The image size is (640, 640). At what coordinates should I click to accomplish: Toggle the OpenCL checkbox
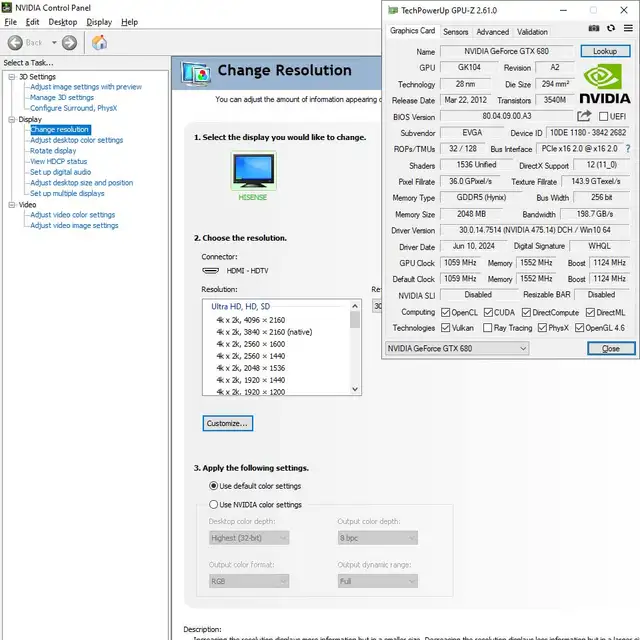445,313
